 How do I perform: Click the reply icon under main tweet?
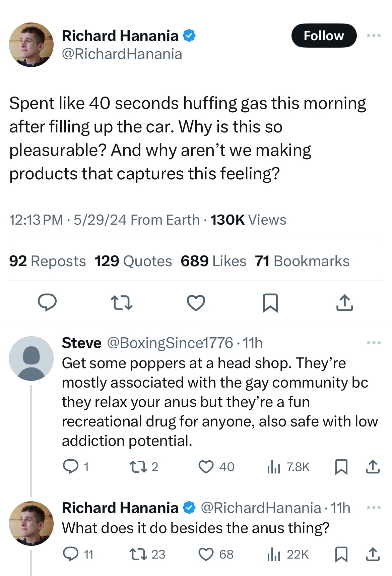[x=47, y=302]
